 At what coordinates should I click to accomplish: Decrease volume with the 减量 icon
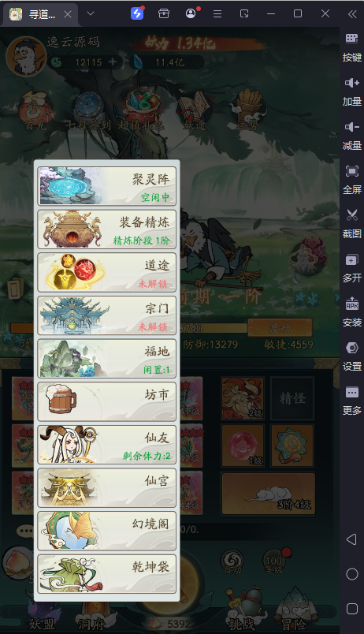(352, 136)
